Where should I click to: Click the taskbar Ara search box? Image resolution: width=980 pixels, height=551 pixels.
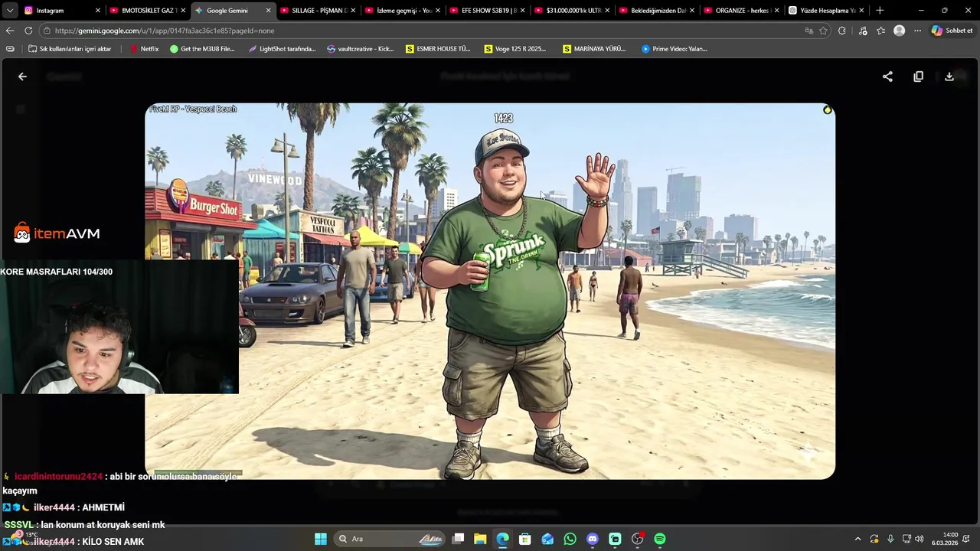coord(390,539)
